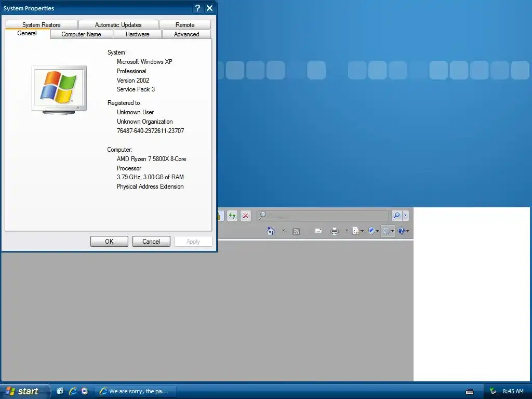
Task: Click the greyed Apply button
Action: click(193, 241)
